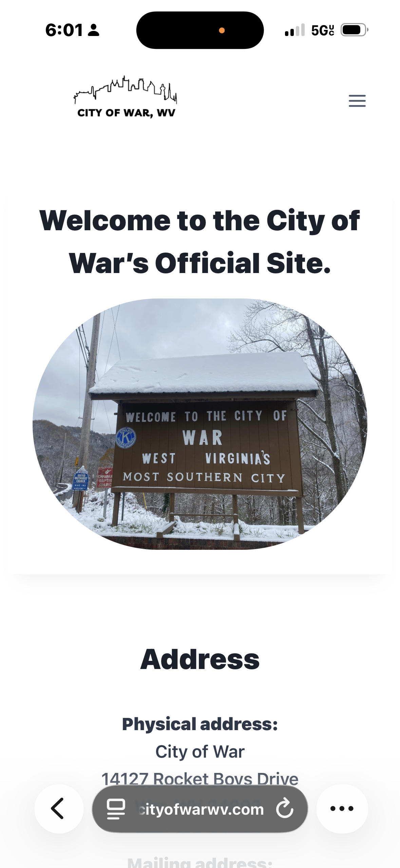Click the City of War skyline logo
Viewport: 400px width, 868px height.
click(x=125, y=90)
